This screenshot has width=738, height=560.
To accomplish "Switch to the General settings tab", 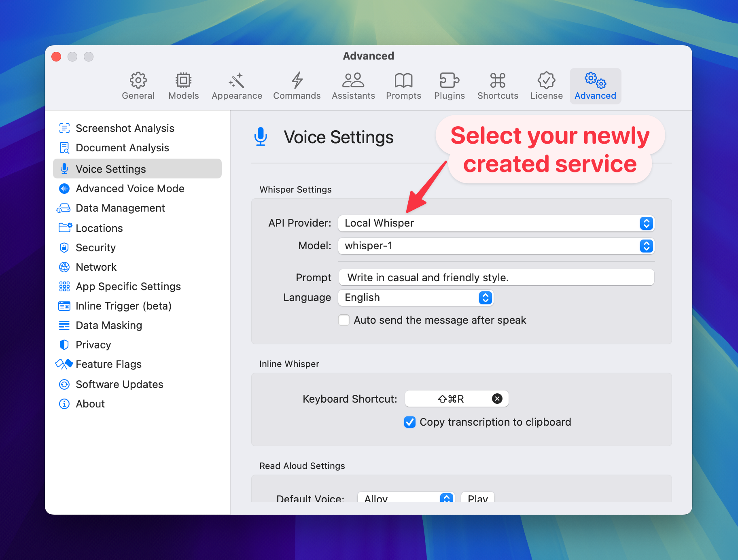I will coord(138,86).
